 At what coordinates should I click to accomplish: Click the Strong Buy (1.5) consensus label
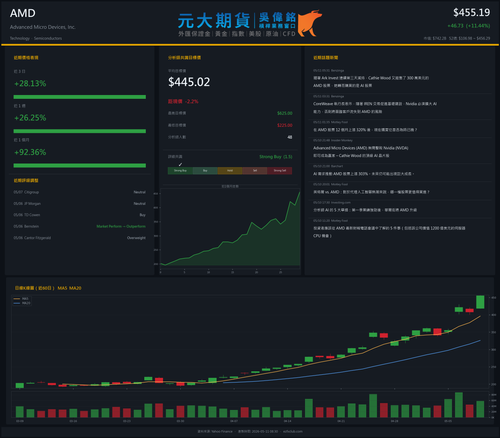[276, 157]
